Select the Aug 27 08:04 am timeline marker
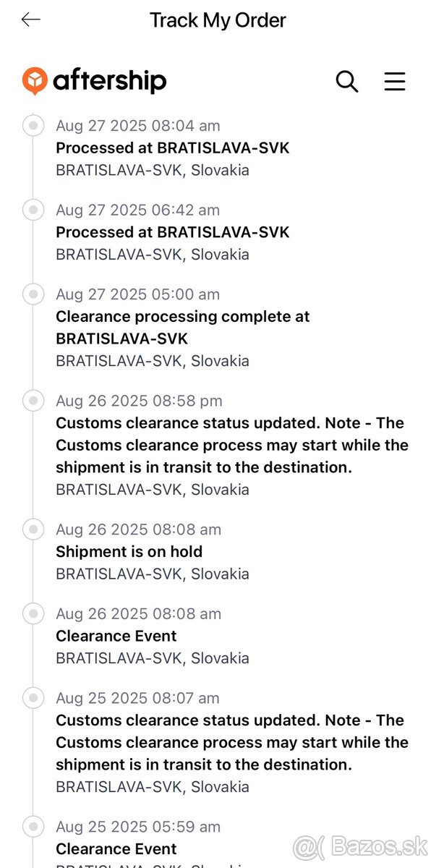This screenshot has width=436, height=868. [x=33, y=125]
